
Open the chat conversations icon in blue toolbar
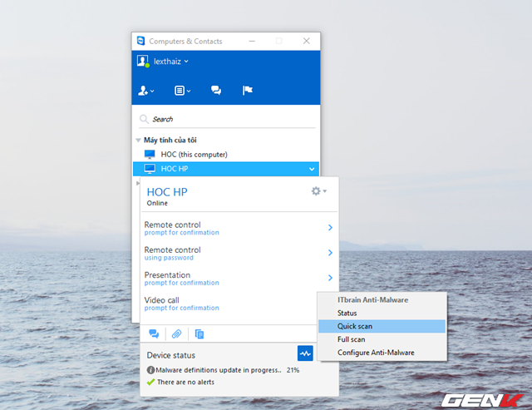[x=216, y=91]
